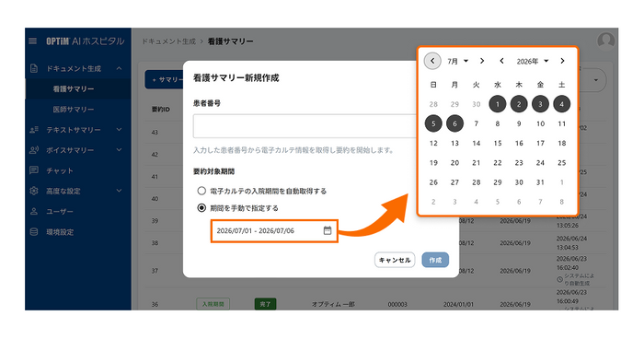Open the 2026年 year dropdown

tap(533, 61)
